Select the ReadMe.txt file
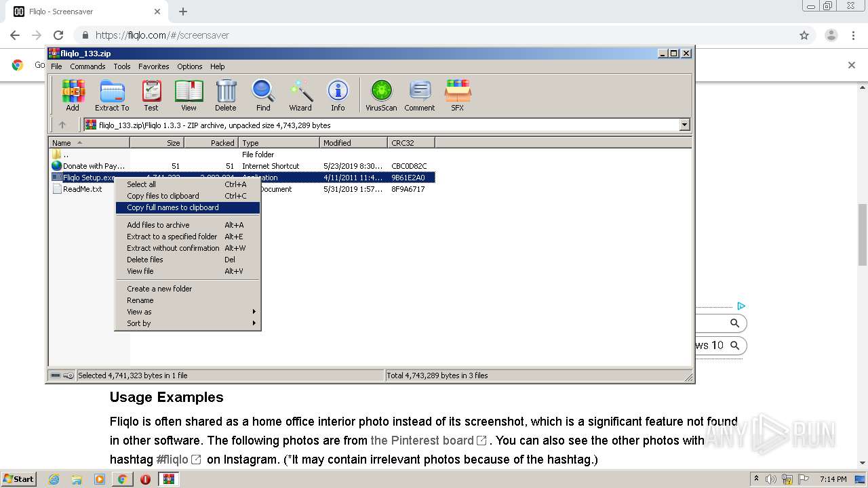This screenshot has width=868, height=488. pos(82,189)
